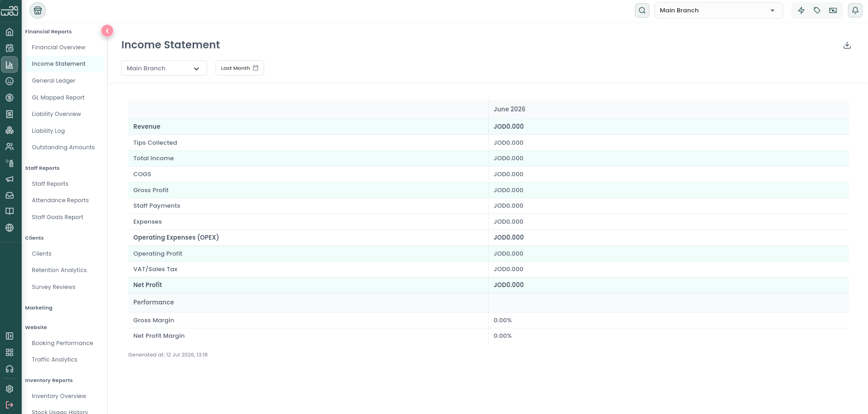Open the receipt dollar sidebar icon
868x414 pixels.
click(10, 114)
